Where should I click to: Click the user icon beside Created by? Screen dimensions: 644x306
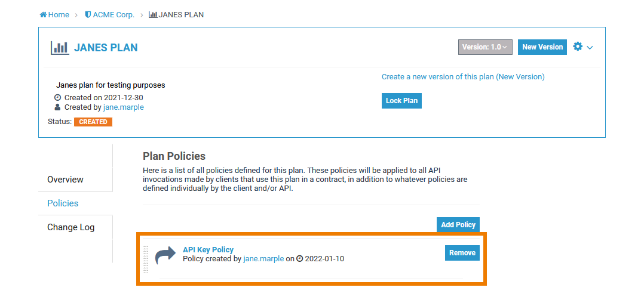tap(57, 107)
